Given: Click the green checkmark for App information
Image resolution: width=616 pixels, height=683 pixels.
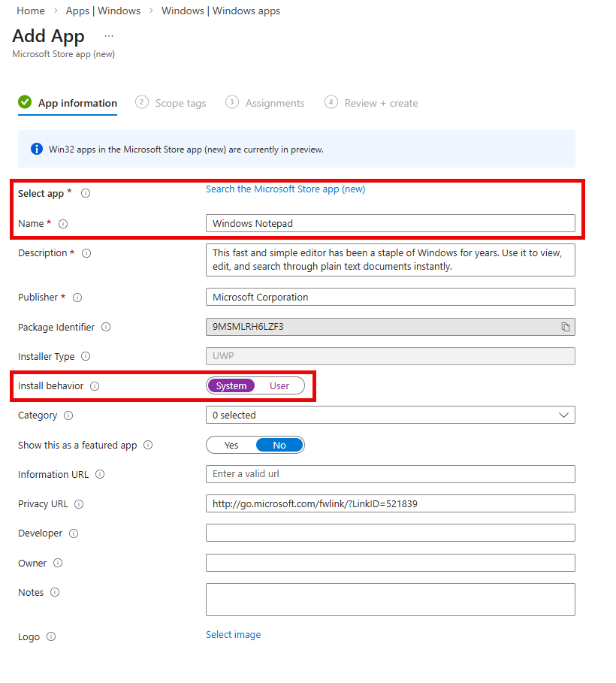Looking at the screenshot, I should coord(25,102).
